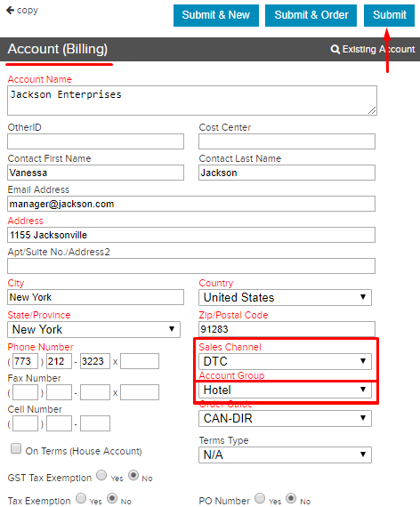Expand the State/Province dropdown

click(93, 329)
